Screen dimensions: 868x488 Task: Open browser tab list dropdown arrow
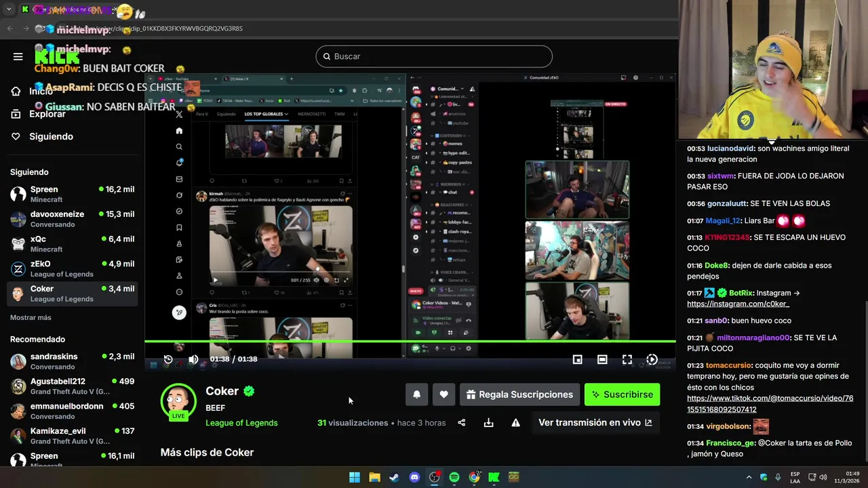9,9
